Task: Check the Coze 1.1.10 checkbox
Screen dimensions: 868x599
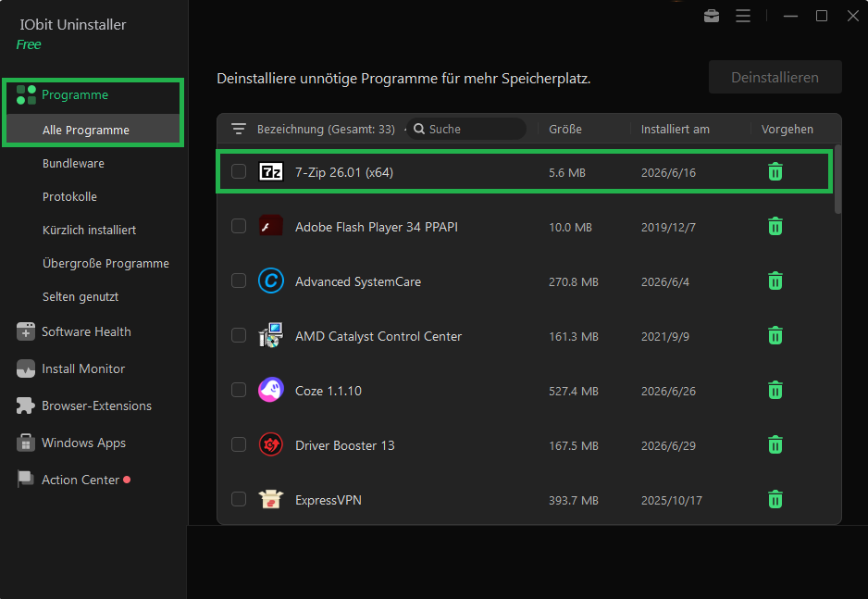Action: tap(239, 390)
